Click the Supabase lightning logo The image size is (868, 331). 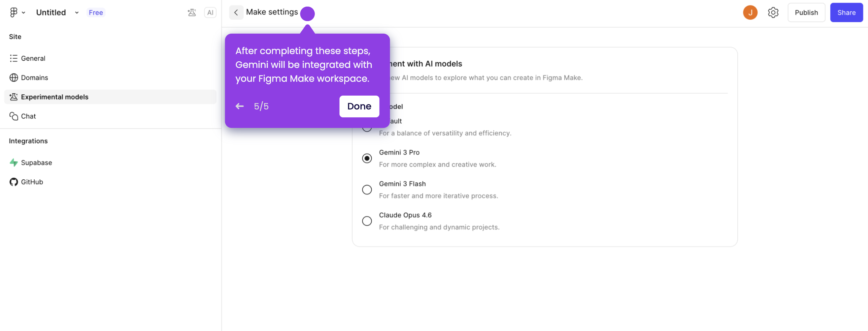pos(14,163)
